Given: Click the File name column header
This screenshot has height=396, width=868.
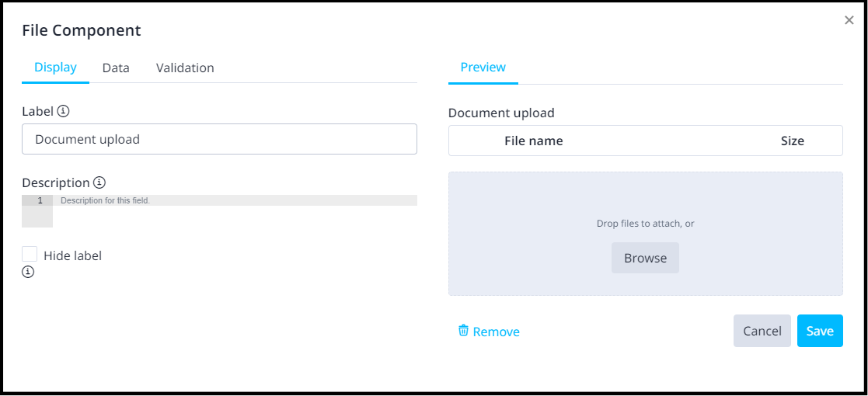Looking at the screenshot, I should 533,141.
